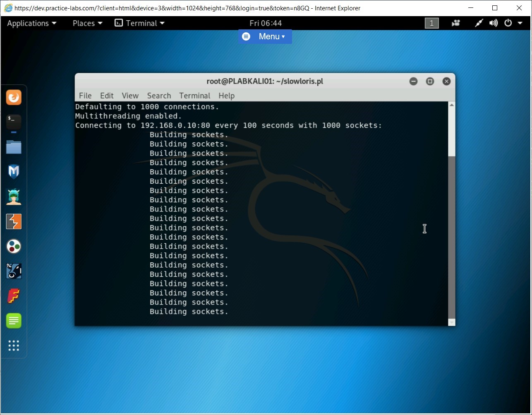Launch Burp Suite from the dock

(x=14, y=221)
